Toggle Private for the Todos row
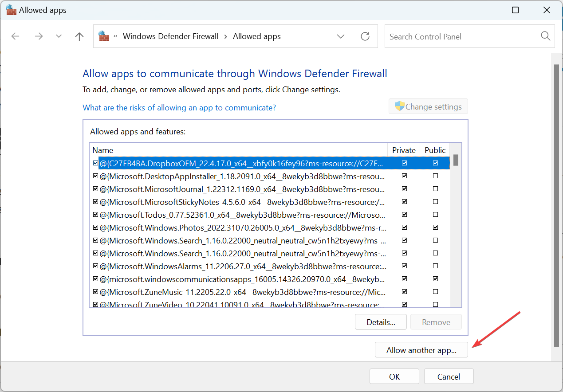 (x=404, y=215)
